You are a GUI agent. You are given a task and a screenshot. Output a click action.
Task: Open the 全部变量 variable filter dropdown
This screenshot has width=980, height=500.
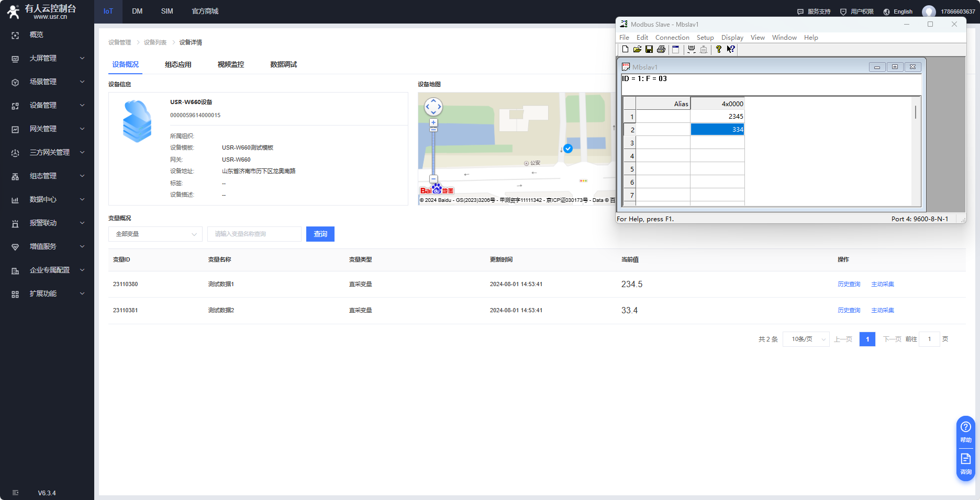pos(155,234)
